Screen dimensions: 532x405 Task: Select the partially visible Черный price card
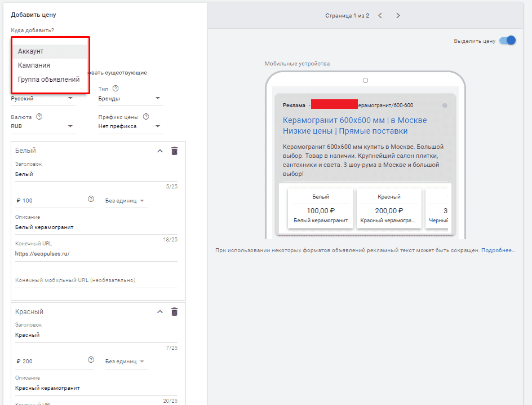click(x=438, y=209)
